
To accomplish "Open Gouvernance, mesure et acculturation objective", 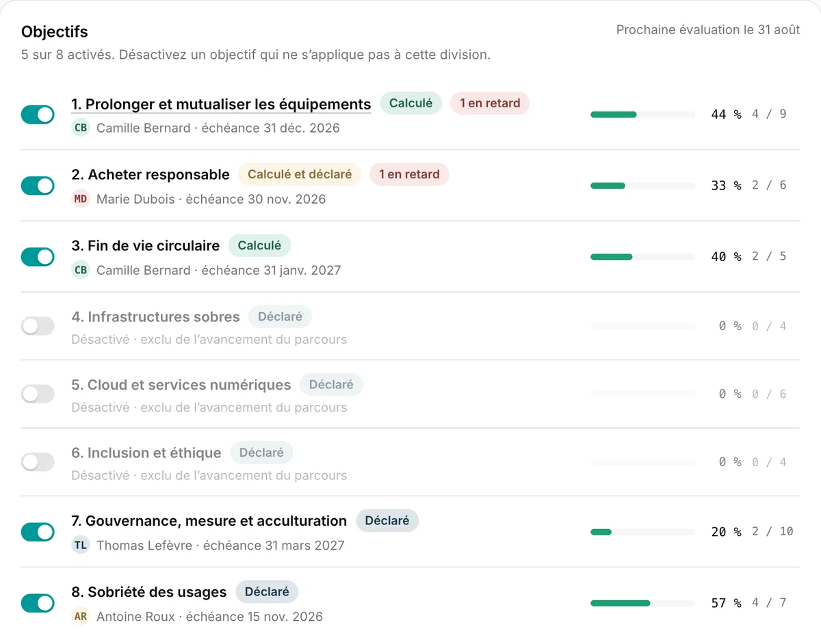I will point(209,521).
